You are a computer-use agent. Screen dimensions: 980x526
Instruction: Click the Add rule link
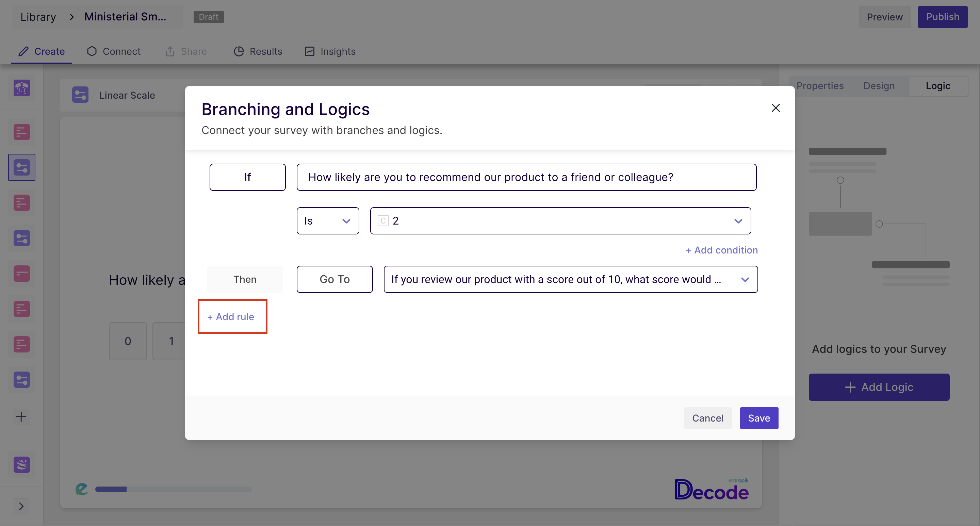click(231, 316)
